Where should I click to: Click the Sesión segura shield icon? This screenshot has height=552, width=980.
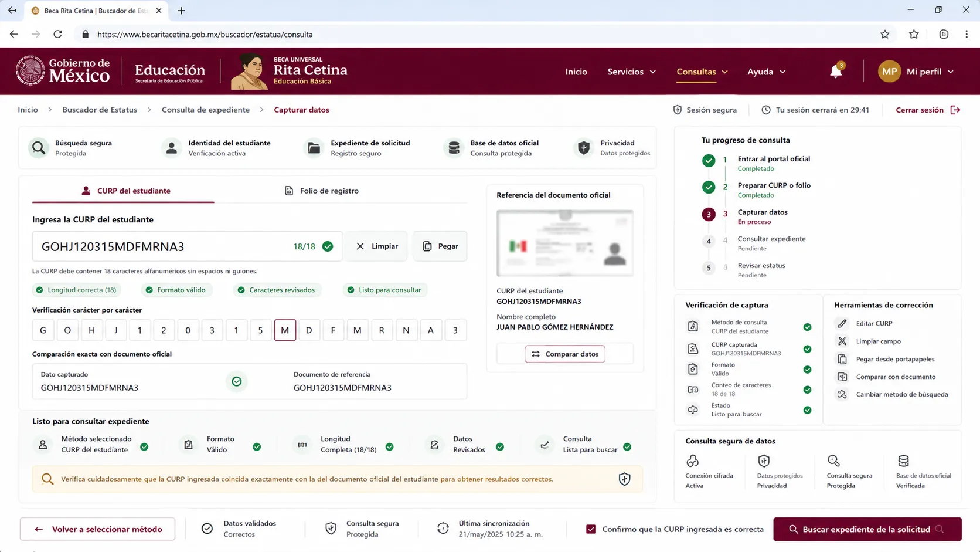pyautogui.click(x=678, y=110)
